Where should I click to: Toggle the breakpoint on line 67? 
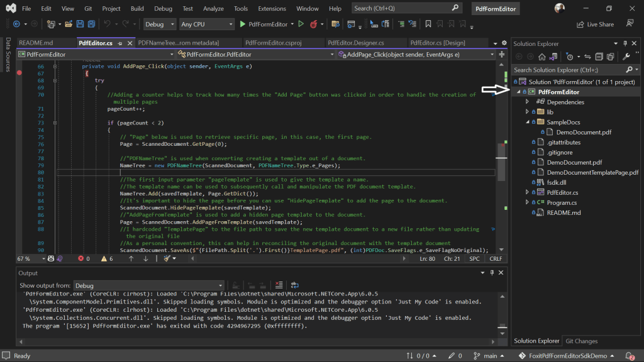[x=19, y=73]
